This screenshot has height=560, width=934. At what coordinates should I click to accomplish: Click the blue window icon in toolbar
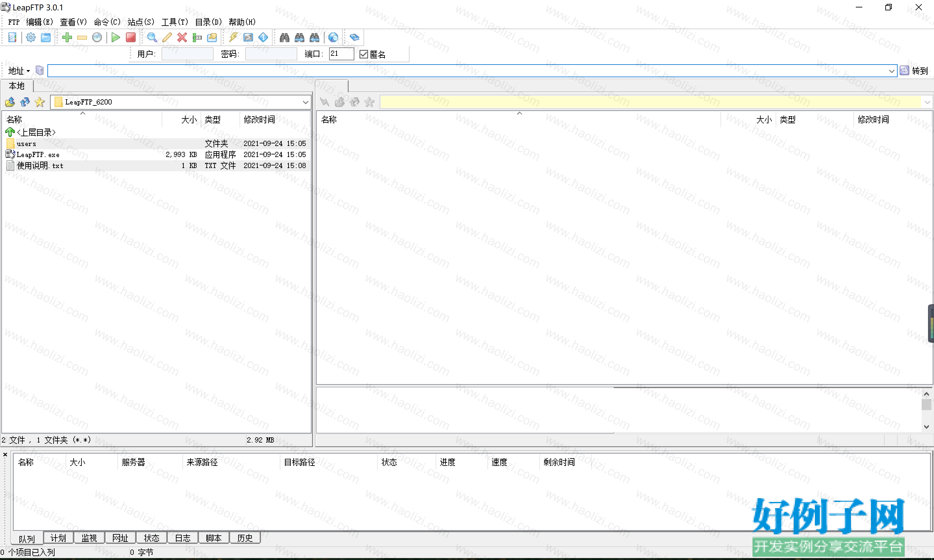46,37
